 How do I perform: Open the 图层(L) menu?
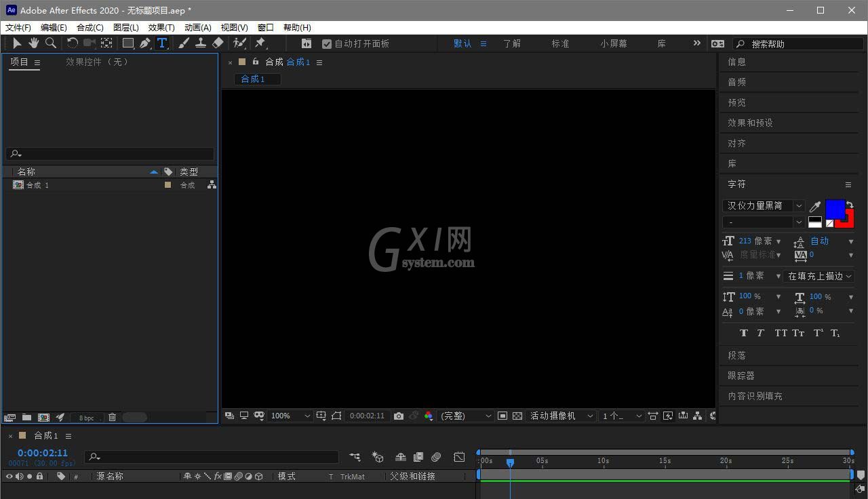coord(126,28)
